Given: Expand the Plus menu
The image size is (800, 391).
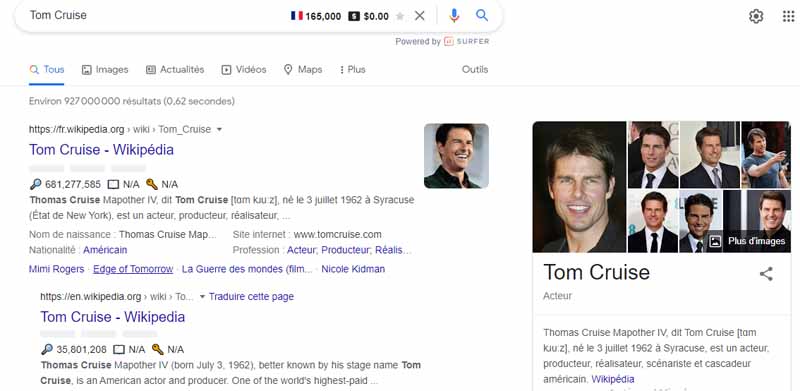Looking at the screenshot, I should click(x=353, y=70).
